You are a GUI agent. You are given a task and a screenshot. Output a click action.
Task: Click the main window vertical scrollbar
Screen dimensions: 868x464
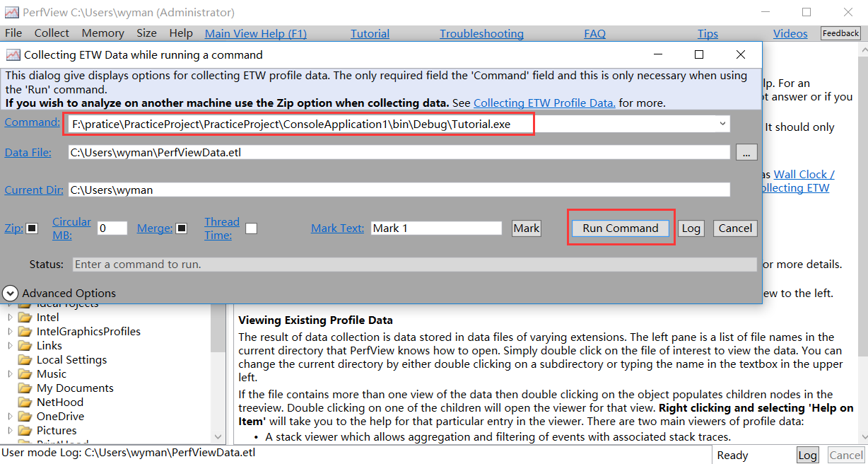tap(862, 244)
